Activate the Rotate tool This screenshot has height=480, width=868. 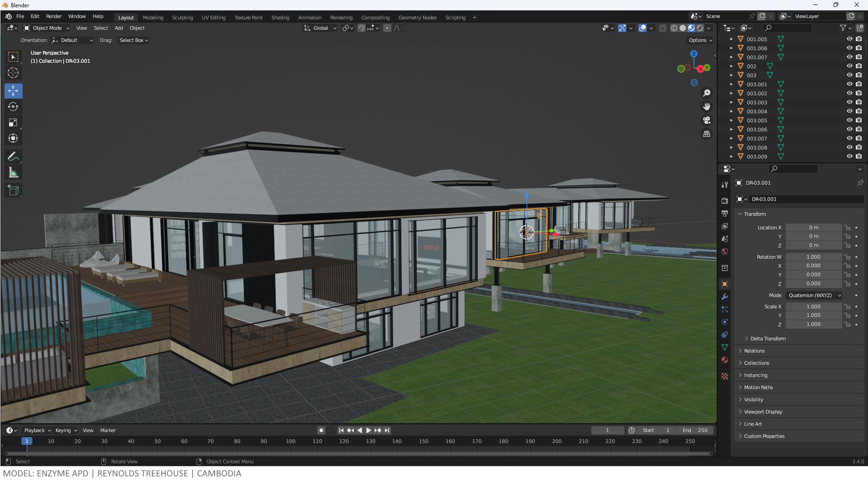coord(13,107)
